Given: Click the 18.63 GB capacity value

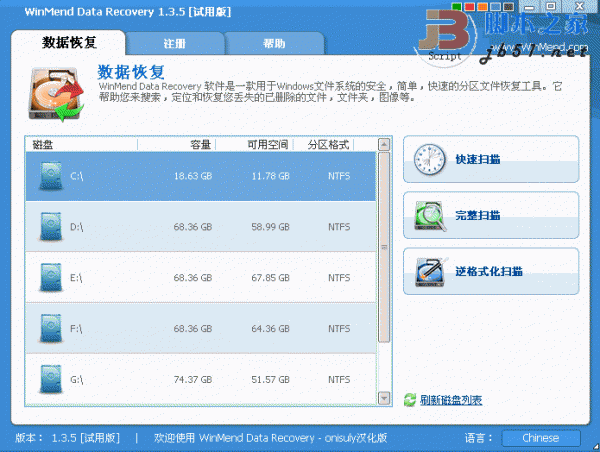Looking at the screenshot, I should pos(193,176).
